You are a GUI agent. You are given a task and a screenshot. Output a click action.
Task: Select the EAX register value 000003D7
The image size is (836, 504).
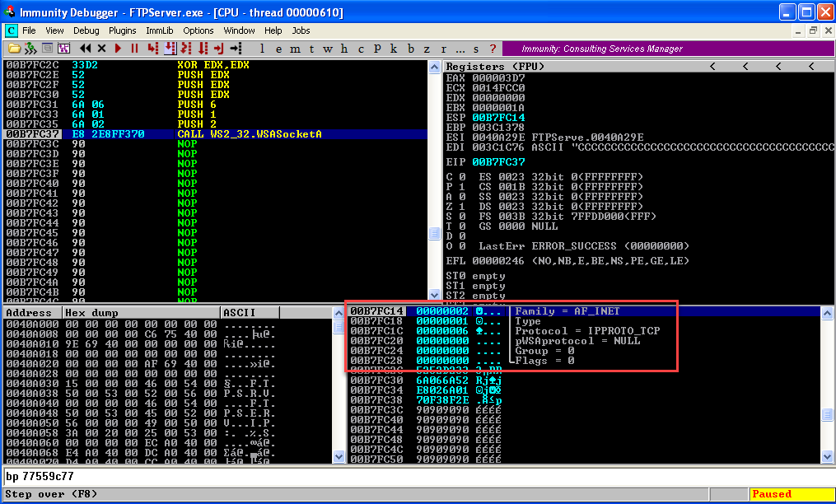[498, 78]
